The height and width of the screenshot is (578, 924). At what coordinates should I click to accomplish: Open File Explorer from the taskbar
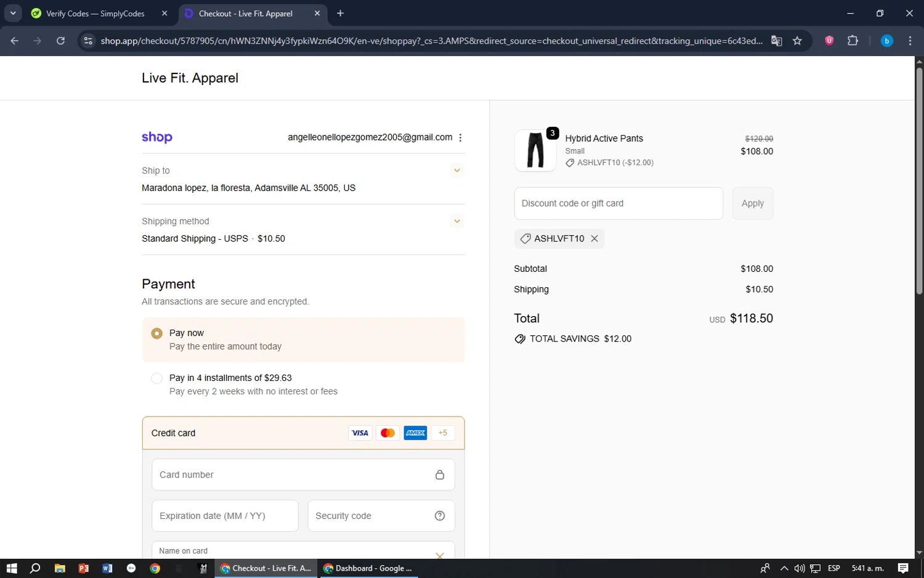60,568
